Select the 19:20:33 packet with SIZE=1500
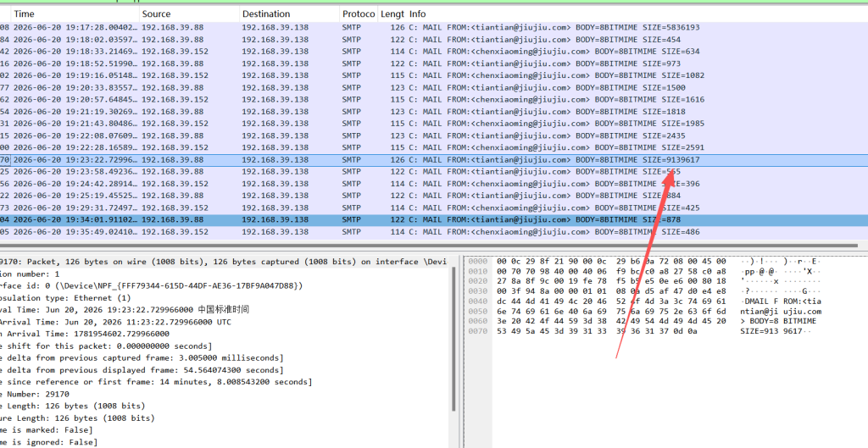Screen dimensions: 868x448 point(434,87)
